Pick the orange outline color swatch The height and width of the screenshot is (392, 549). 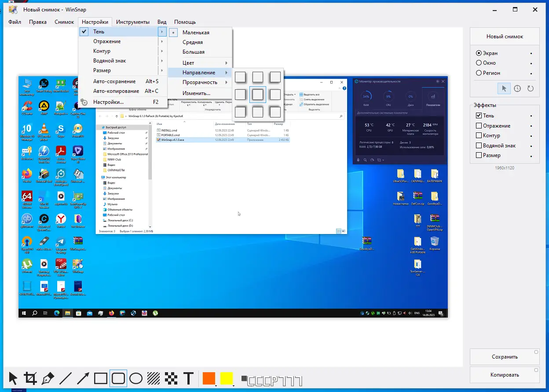click(x=209, y=378)
